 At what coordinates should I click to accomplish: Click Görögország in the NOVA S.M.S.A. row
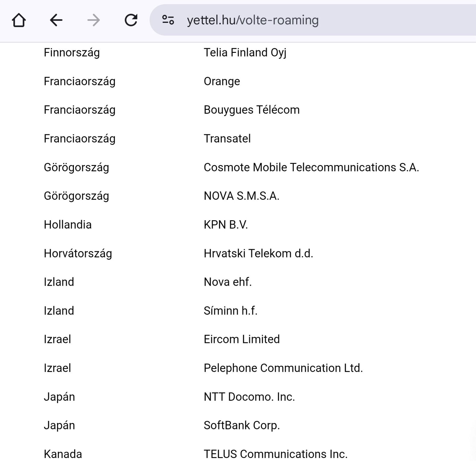pos(76,196)
